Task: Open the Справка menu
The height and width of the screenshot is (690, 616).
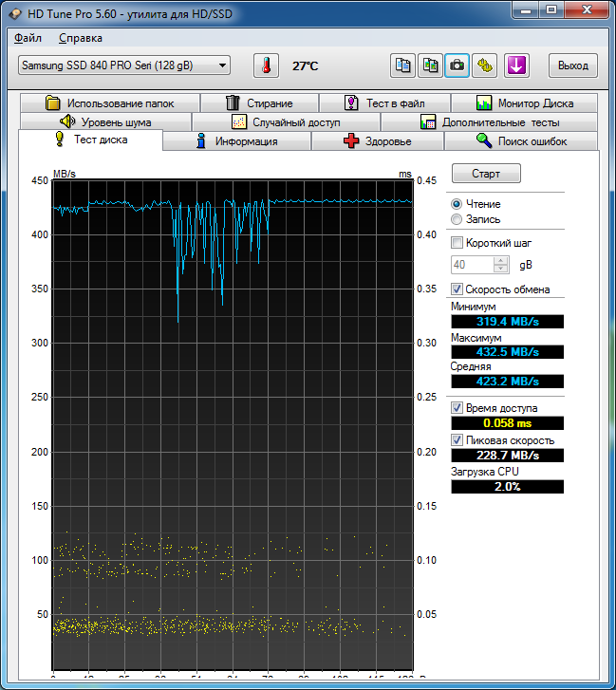Action: [81, 38]
